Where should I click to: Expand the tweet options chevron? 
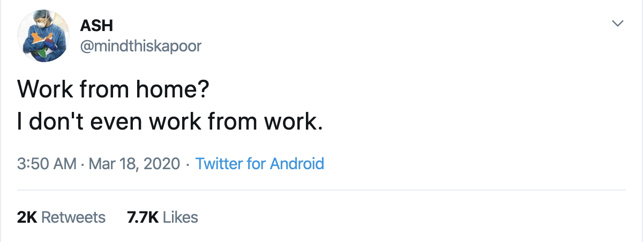tap(618, 24)
